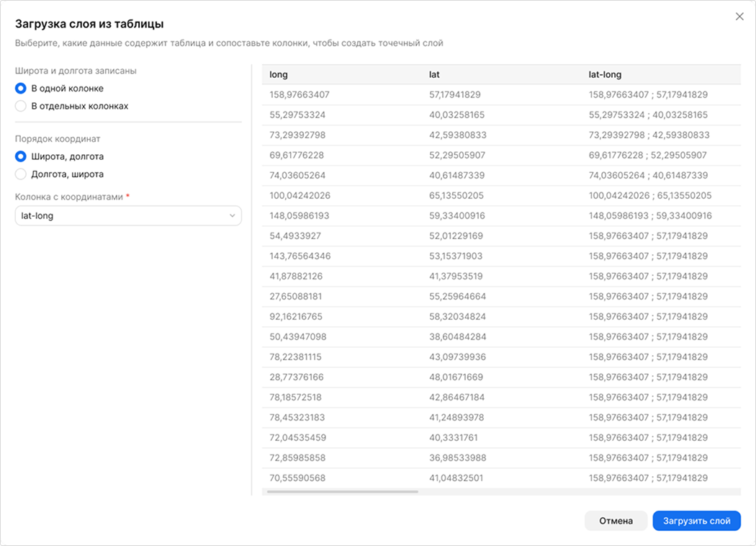This screenshot has width=756, height=546.
Task: Click the lat value 38,60484284
Action: [x=457, y=336]
